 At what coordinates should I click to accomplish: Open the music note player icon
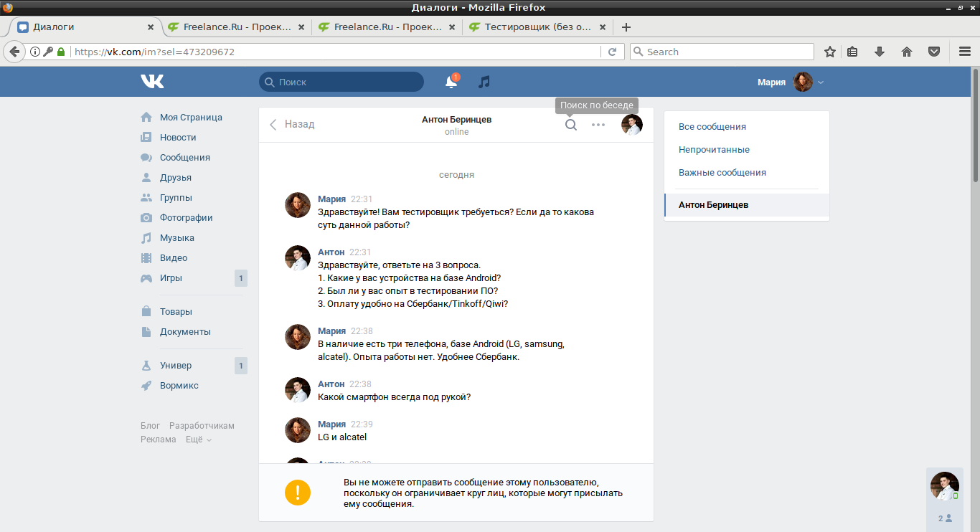click(484, 82)
